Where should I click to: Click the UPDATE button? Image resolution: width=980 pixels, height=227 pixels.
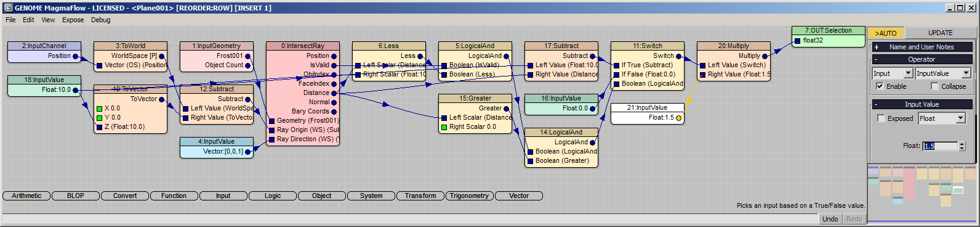click(x=940, y=33)
